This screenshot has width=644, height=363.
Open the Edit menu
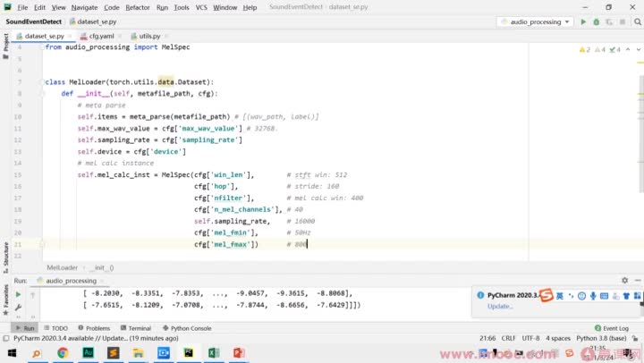tap(39, 7)
